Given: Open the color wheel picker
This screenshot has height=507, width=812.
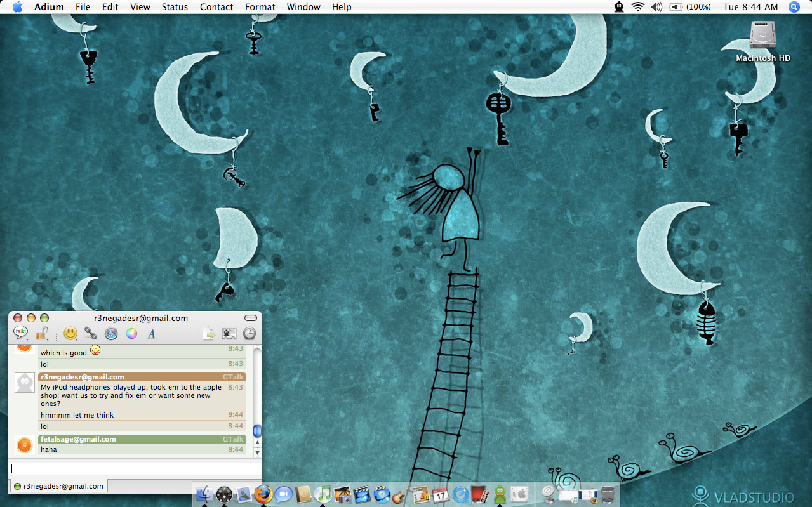Looking at the screenshot, I should tap(131, 333).
